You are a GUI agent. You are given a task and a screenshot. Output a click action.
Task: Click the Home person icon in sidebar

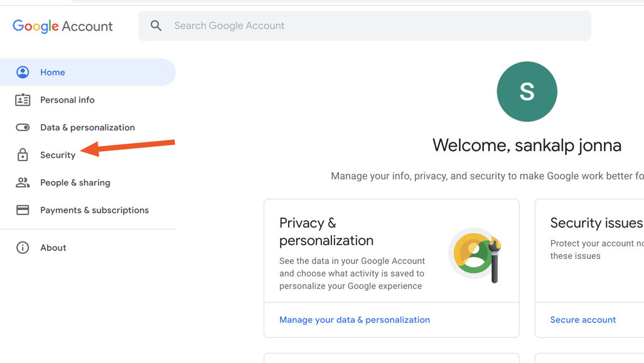pyautogui.click(x=23, y=72)
